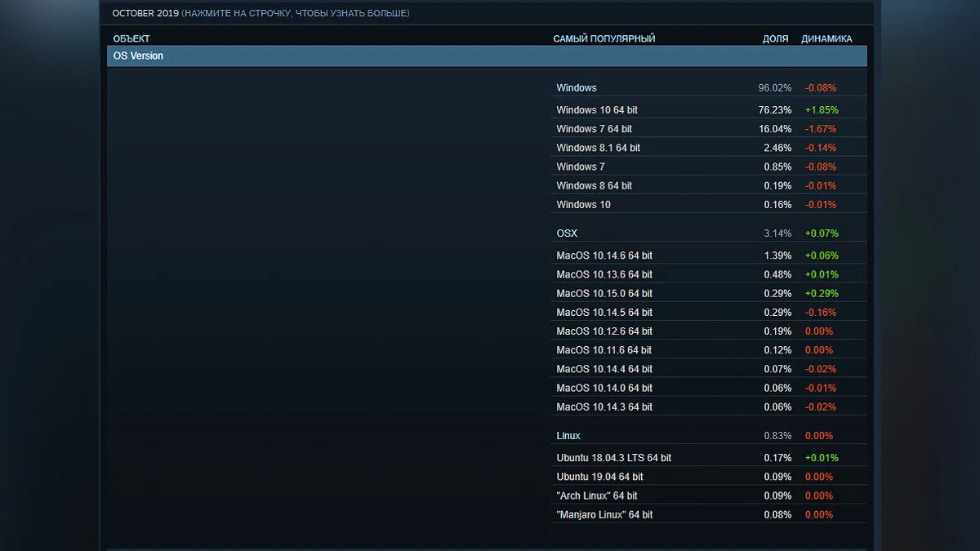Select the Windows 8.1 64 bit entry

click(x=709, y=147)
